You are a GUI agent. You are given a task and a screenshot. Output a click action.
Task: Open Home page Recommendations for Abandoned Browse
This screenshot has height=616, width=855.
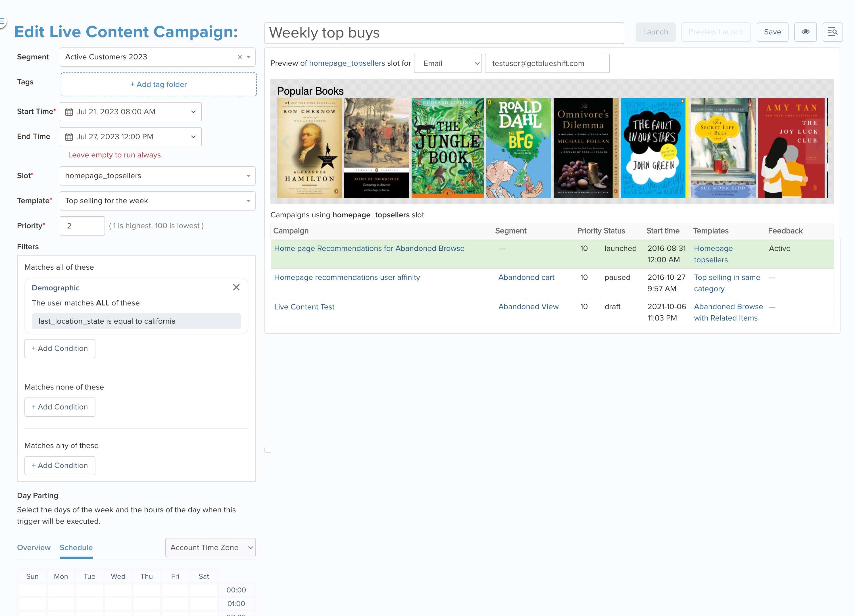pyautogui.click(x=369, y=248)
